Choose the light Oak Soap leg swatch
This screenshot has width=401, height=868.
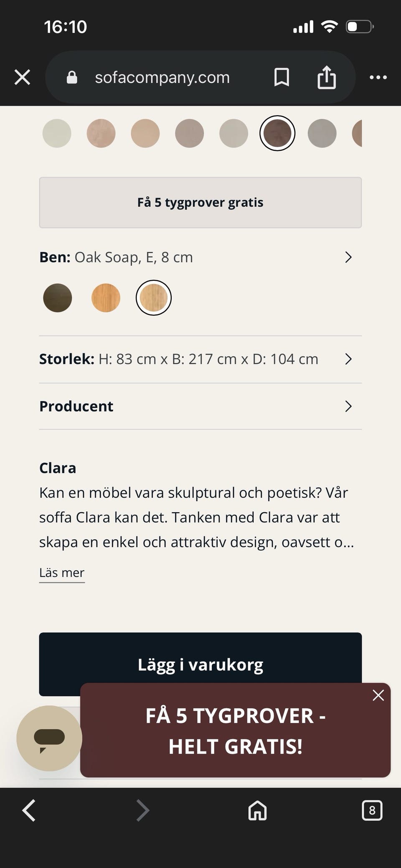(154, 298)
